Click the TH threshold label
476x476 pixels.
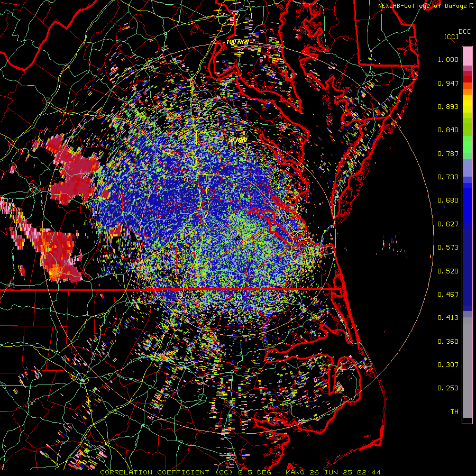(x=454, y=412)
